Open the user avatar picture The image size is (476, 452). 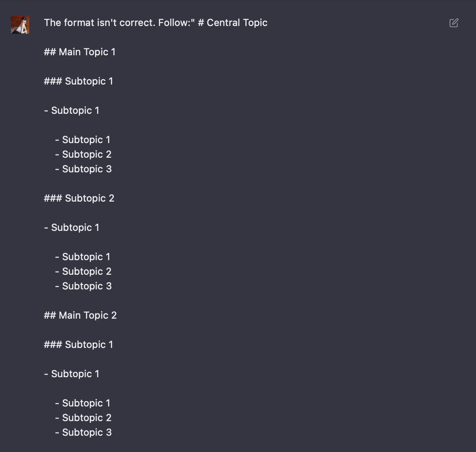click(20, 25)
